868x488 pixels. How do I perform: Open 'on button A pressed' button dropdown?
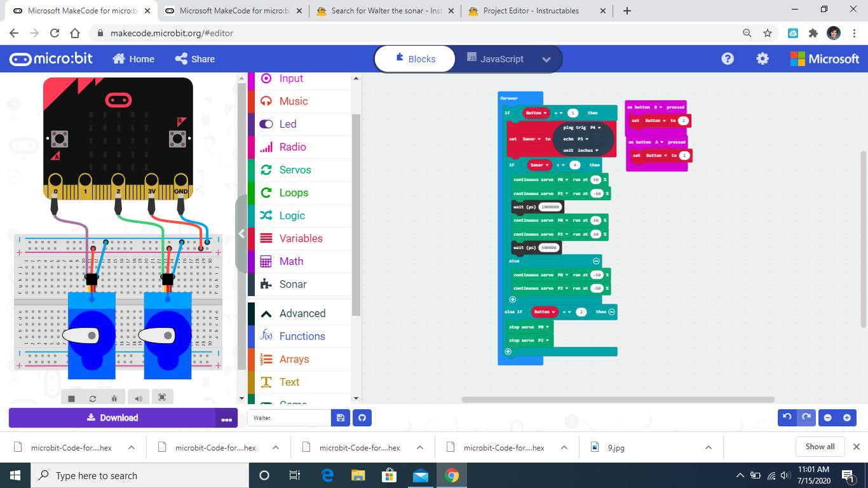pyautogui.click(x=658, y=142)
